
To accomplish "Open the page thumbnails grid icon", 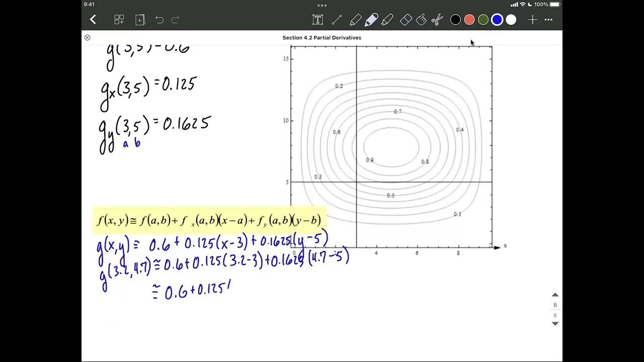I will (119, 20).
